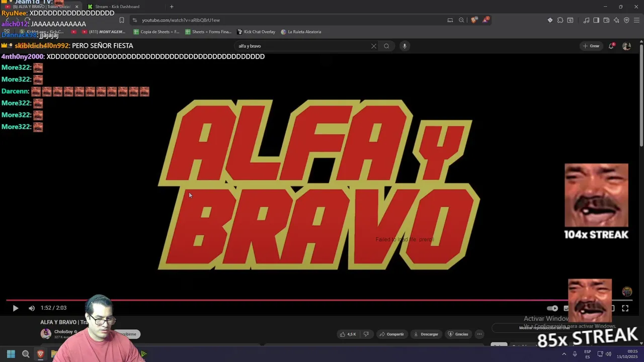Viewport: 644px width, 362px height.
Task: Click the Gracias thanks button
Action: pos(458,334)
